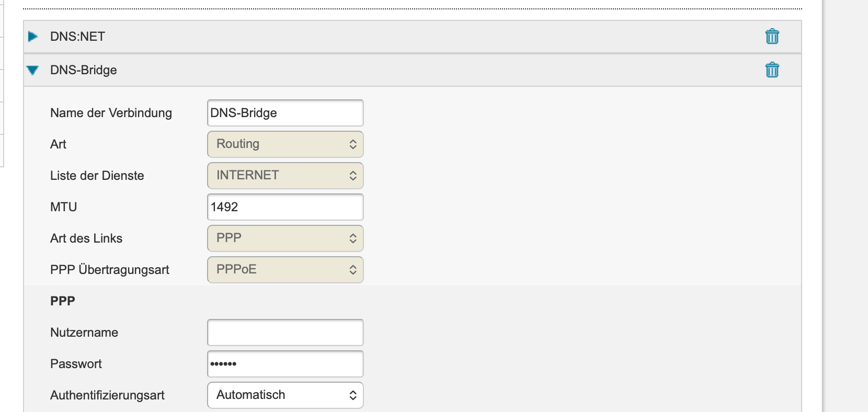Delete the DNS-Bridge connection via trash icon
868x412 pixels.
[x=772, y=70]
